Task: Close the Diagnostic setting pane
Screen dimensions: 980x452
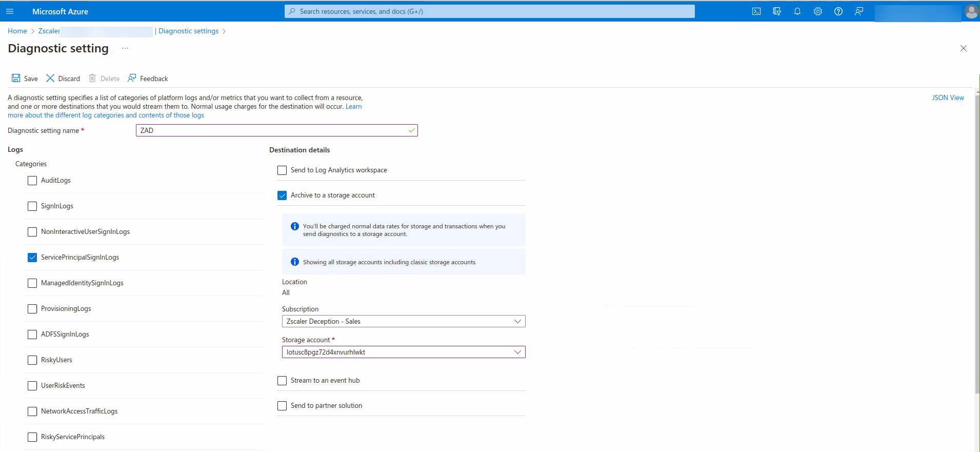Action: [x=964, y=48]
